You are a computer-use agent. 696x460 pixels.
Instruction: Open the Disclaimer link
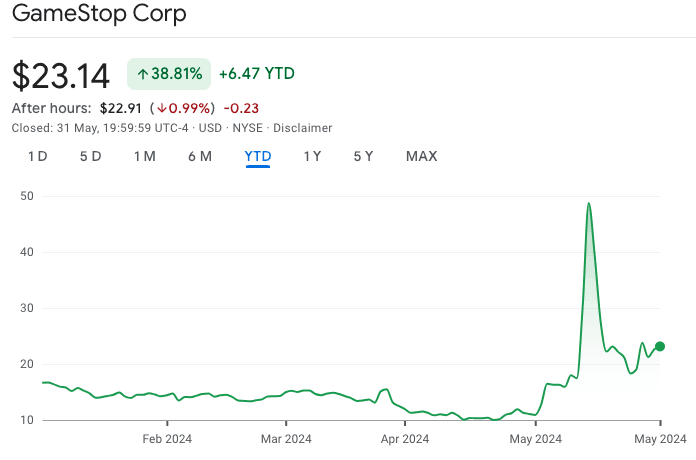302,128
